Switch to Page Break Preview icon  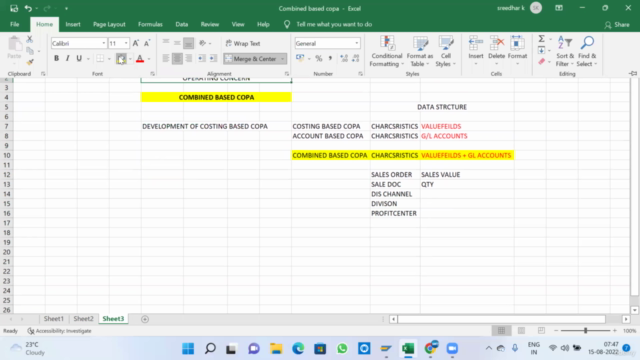[541, 331]
